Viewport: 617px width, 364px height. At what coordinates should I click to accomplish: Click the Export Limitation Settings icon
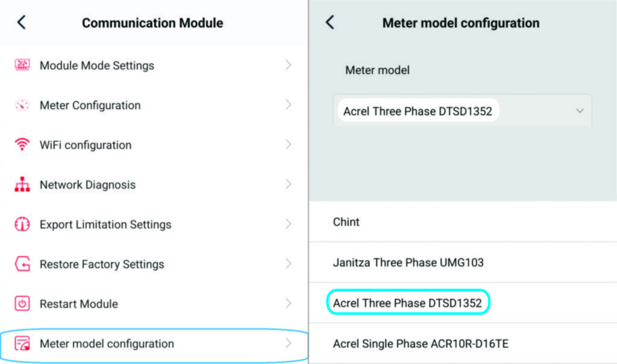[22, 224]
